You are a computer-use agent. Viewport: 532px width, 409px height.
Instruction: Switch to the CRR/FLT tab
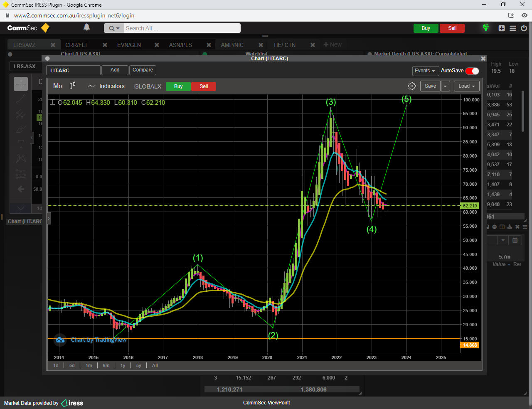pyautogui.click(x=76, y=45)
